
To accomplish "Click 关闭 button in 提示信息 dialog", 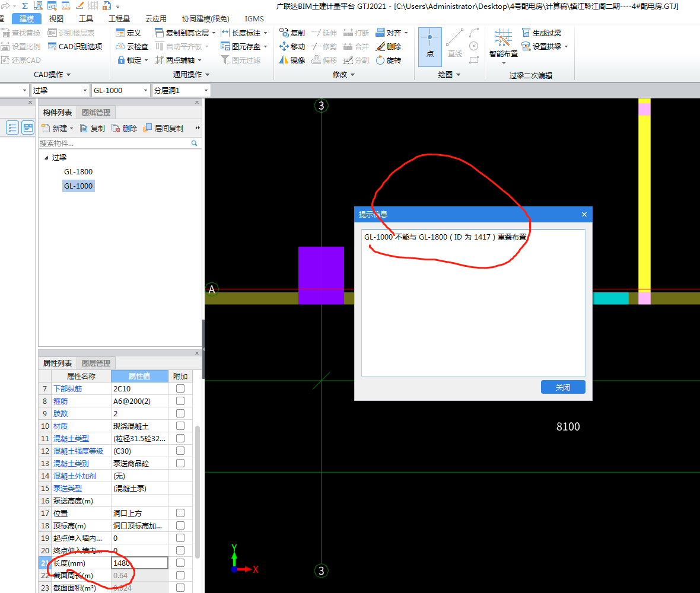I will click(x=563, y=387).
